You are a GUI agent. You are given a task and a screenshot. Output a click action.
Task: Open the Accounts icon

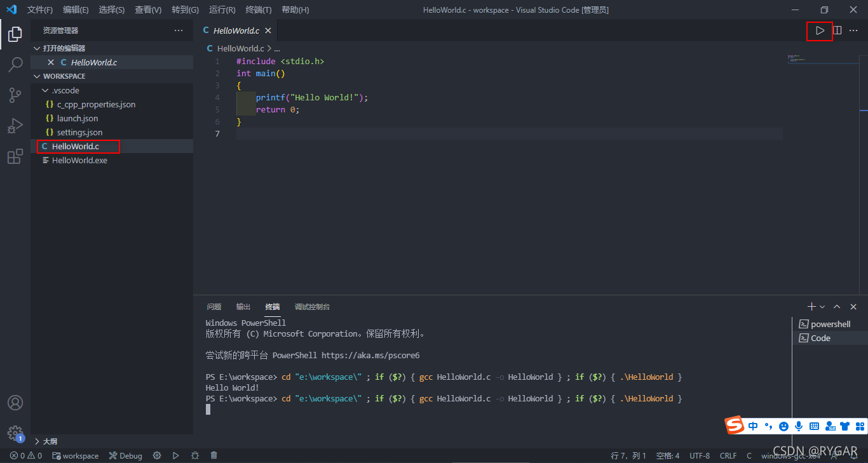click(x=15, y=403)
